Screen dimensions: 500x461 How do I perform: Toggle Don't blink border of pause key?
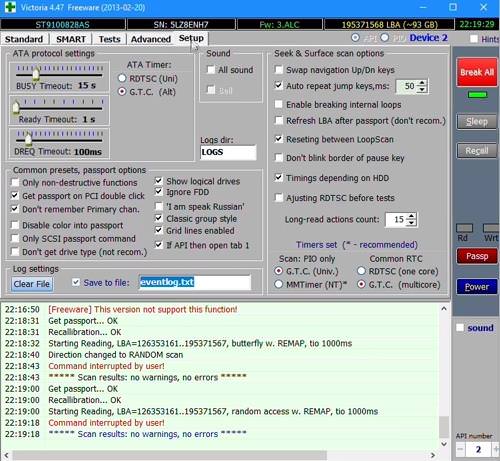point(279,157)
